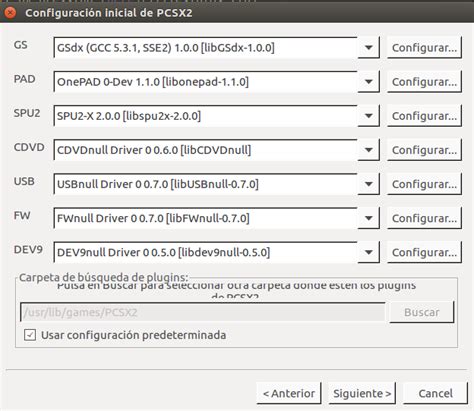Click Configurar button for USB plugin

424,184
